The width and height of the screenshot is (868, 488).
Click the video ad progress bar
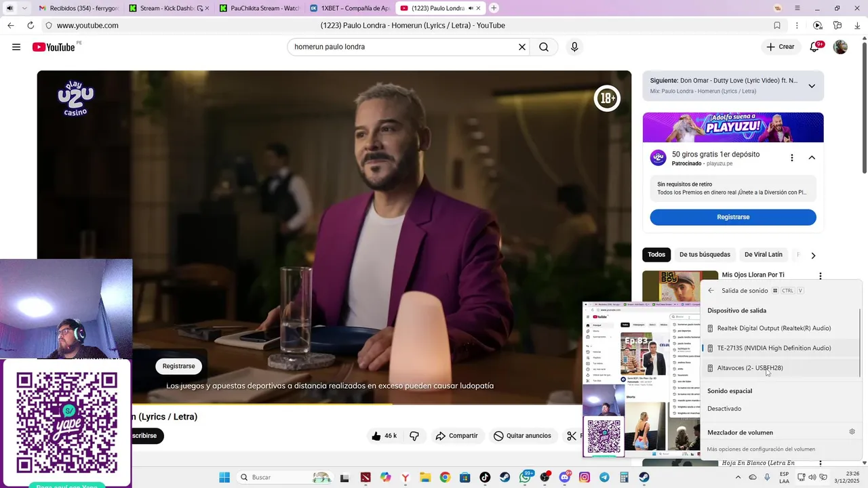click(x=334, y=405)
